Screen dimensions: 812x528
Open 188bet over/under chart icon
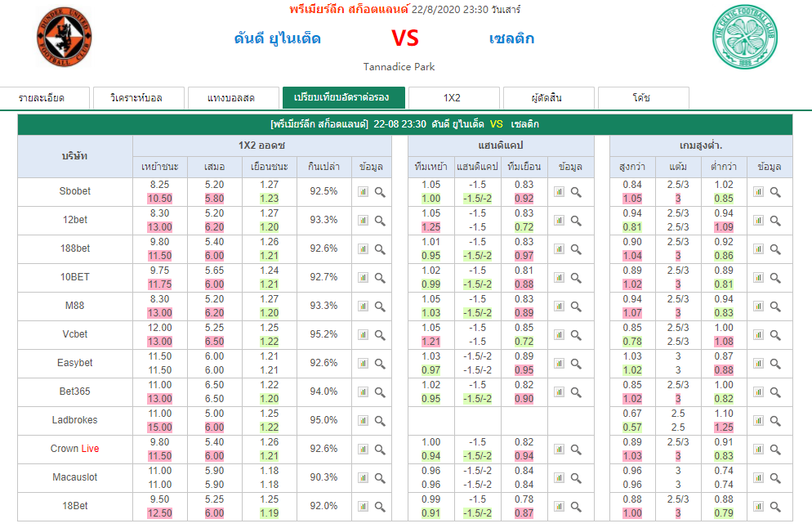click(x=759, y=248)
